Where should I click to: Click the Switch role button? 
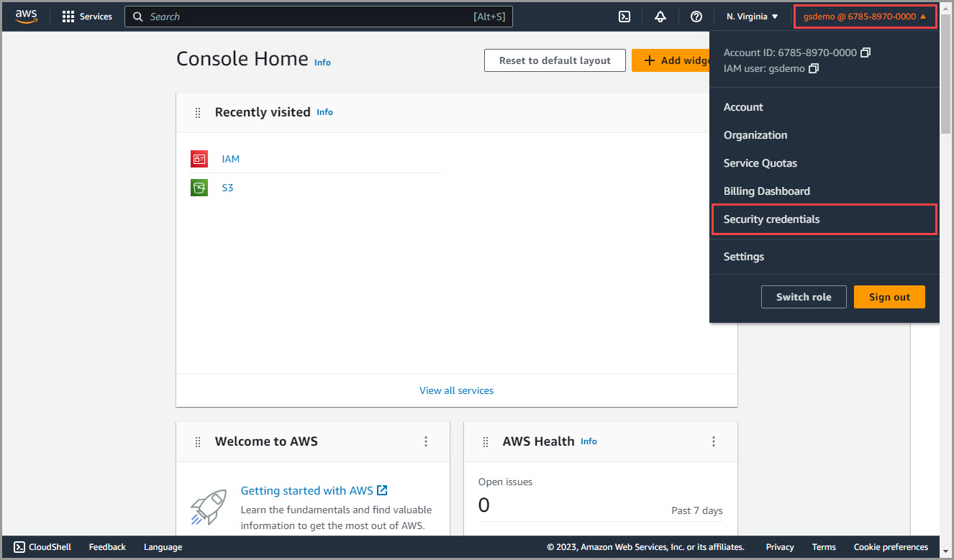[803, 297]
